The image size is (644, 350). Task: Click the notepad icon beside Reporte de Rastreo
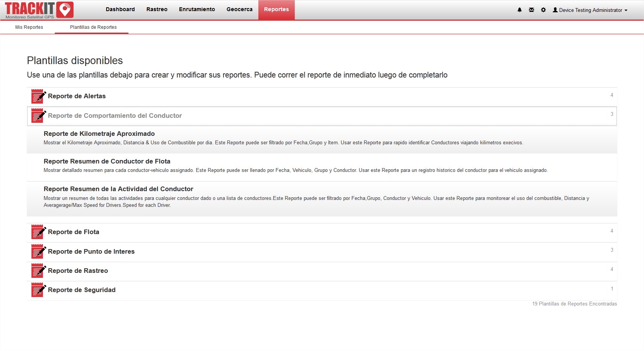[38, 271]
